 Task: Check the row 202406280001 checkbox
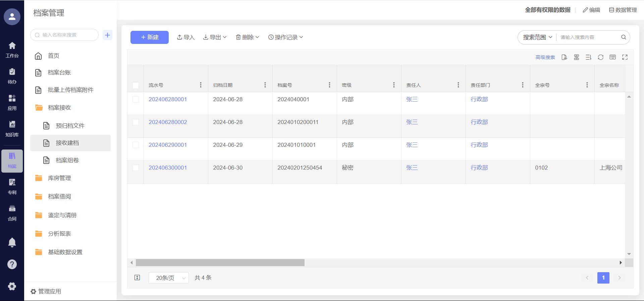point(136,100)
